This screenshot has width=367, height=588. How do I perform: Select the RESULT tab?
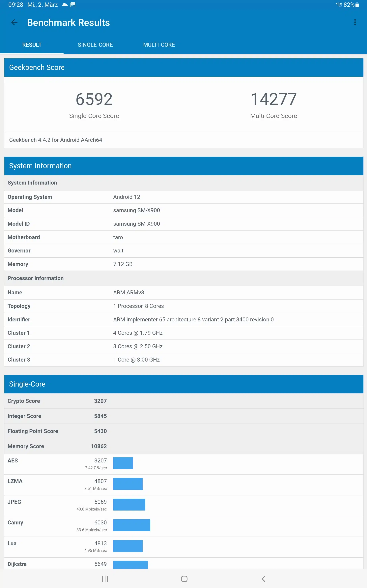point(32,45)
